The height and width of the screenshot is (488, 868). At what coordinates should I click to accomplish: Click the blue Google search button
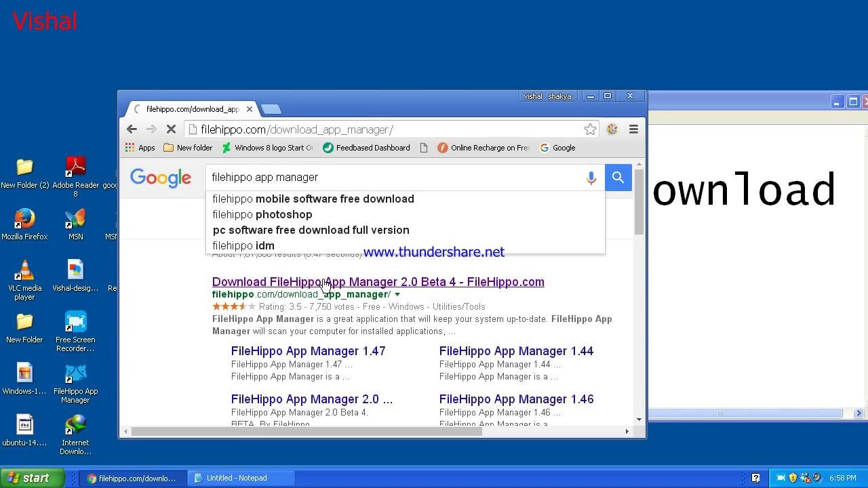(x=618, y=178)
